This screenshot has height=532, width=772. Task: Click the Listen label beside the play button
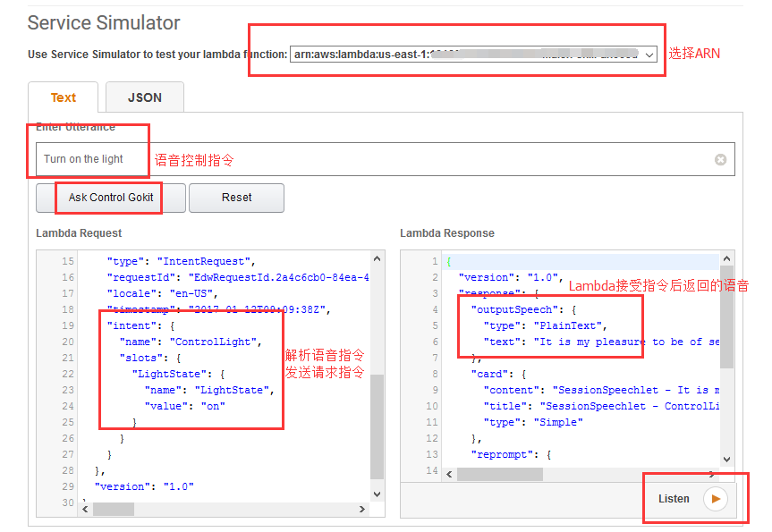click(674, 499)
